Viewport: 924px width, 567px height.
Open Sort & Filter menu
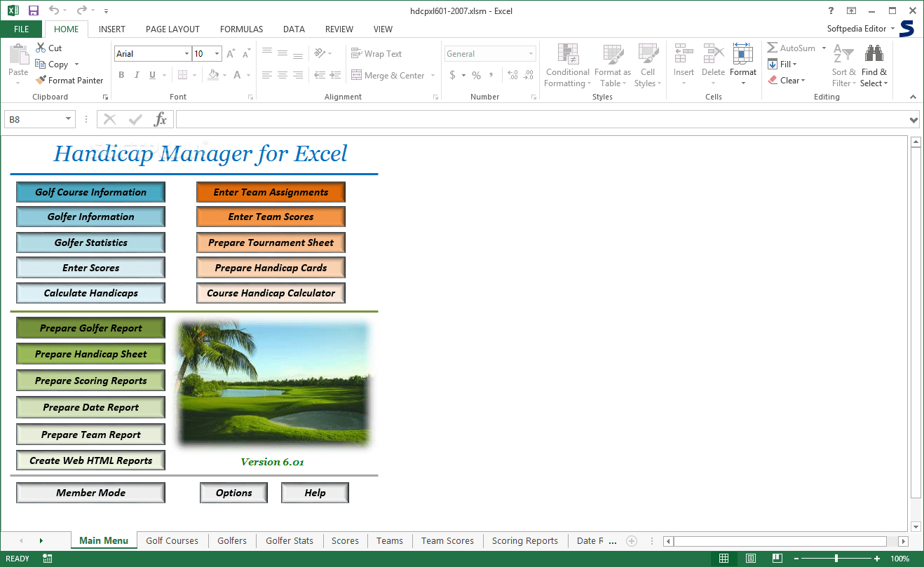[x=844, y=65]
